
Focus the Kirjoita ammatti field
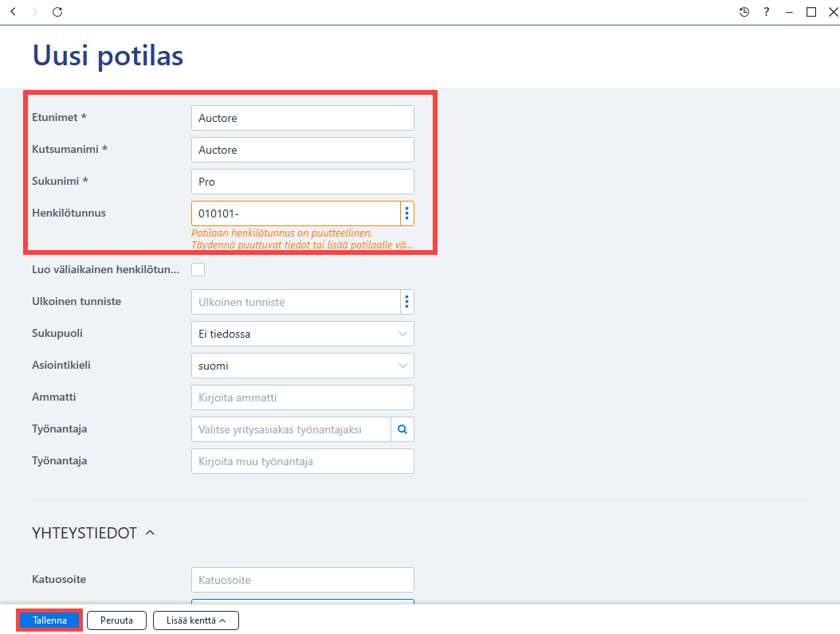pyautogui.click(x=303, y=397)
